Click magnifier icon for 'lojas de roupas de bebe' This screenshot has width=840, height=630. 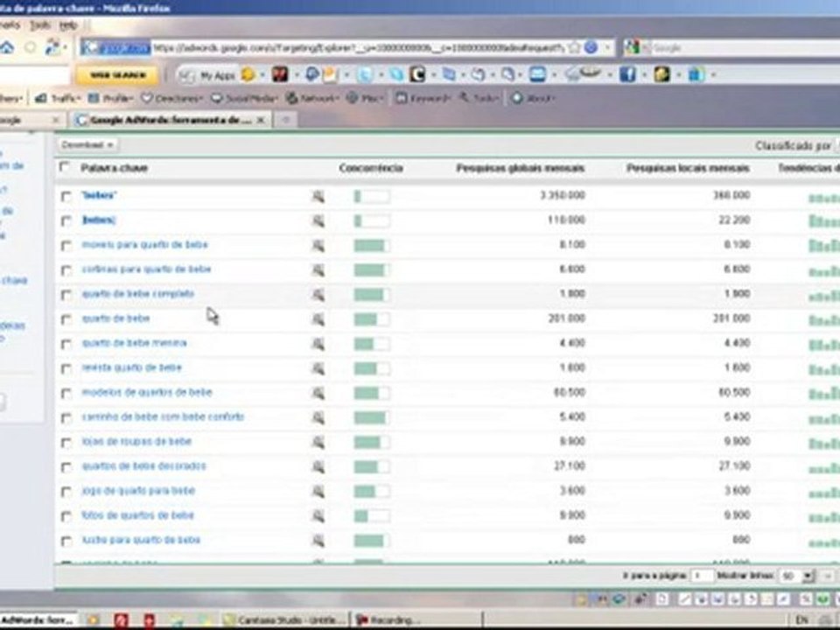tap(318, 443)
